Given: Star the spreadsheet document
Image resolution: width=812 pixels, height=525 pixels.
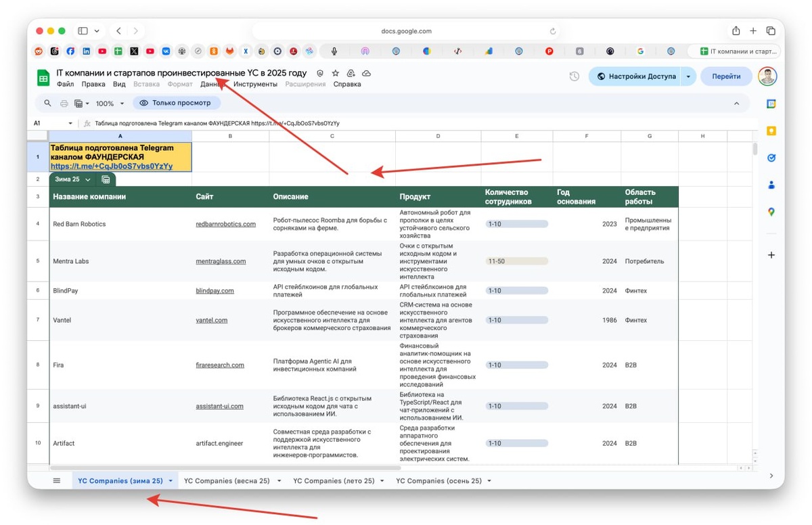Looking at the screenshot, I should pos(336,73).
